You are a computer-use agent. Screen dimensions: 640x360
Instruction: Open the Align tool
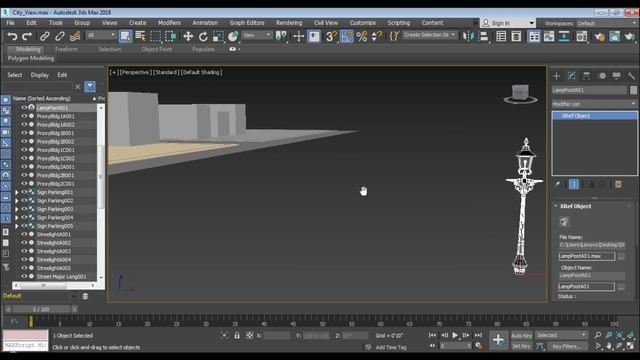tap(484, 37)
